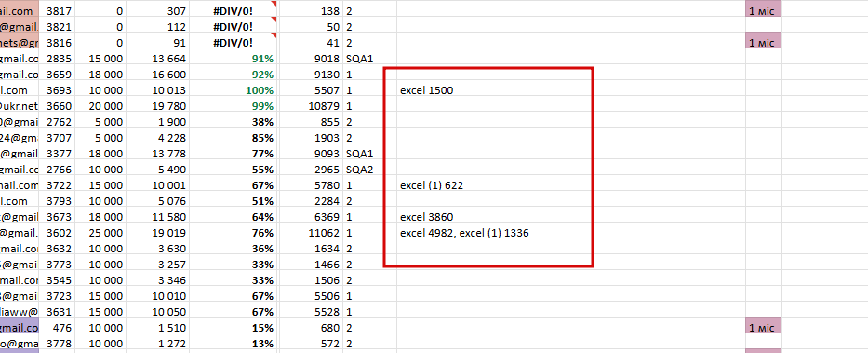Select the value 19 019
Screen dimensions: 868x353
click(158, 233)
